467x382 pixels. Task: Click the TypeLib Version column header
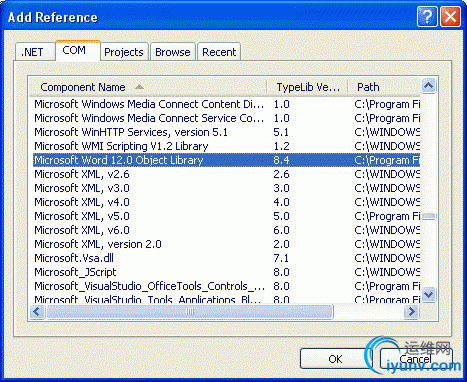307,87
